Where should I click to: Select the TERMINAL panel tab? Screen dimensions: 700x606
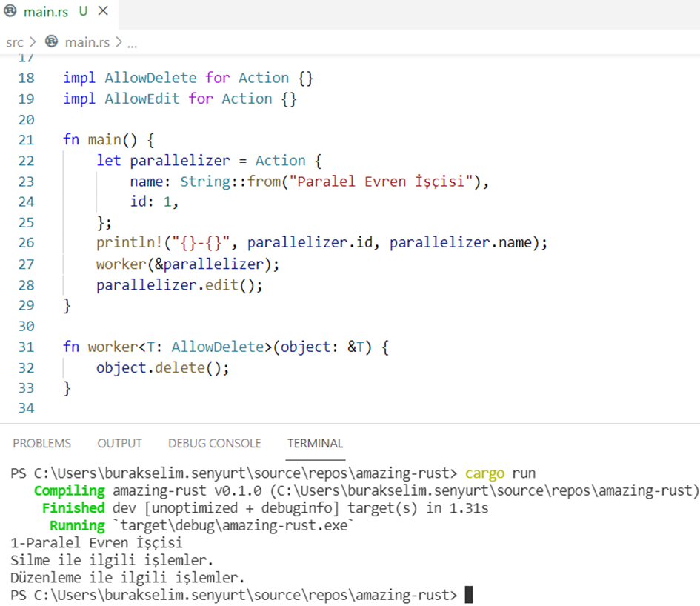coord(315,443)
